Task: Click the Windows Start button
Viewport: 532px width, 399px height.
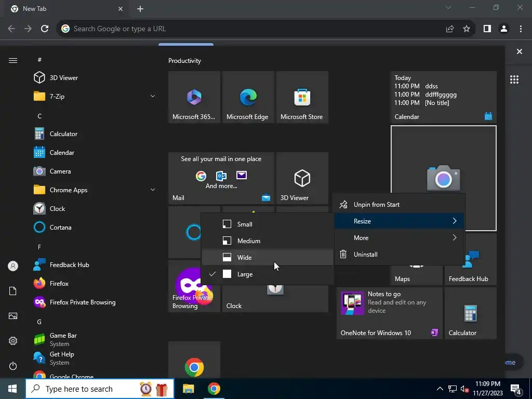Action: click(12, 389)
